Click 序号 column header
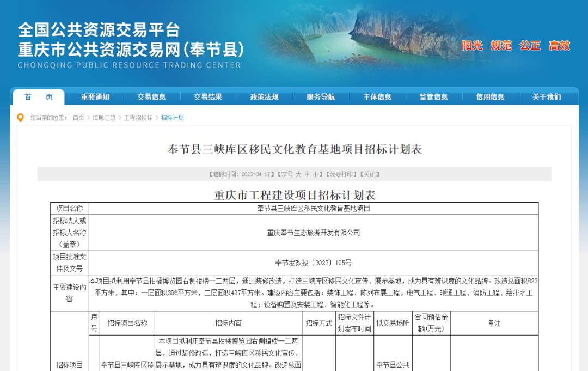This screenshot has height=371, width=588. pyautogui.click(x=94, y=323)
